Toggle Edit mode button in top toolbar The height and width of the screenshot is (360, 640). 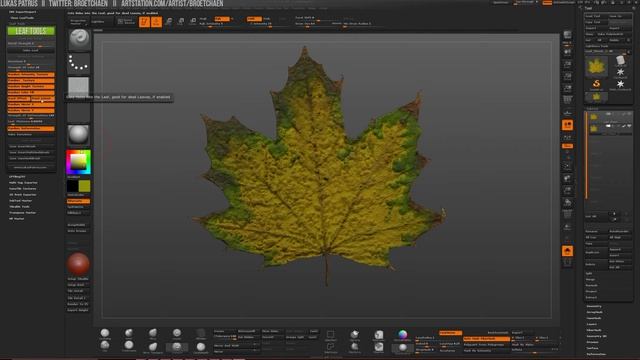tap(144, 21)
